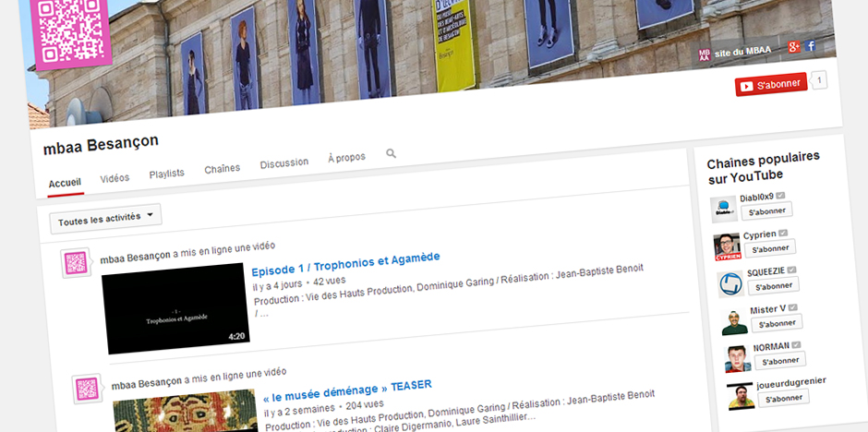The image size is (868, 432).
Task: Subscribe to Mister V channel
Action: pyautogui.click(x=777, y=324)
